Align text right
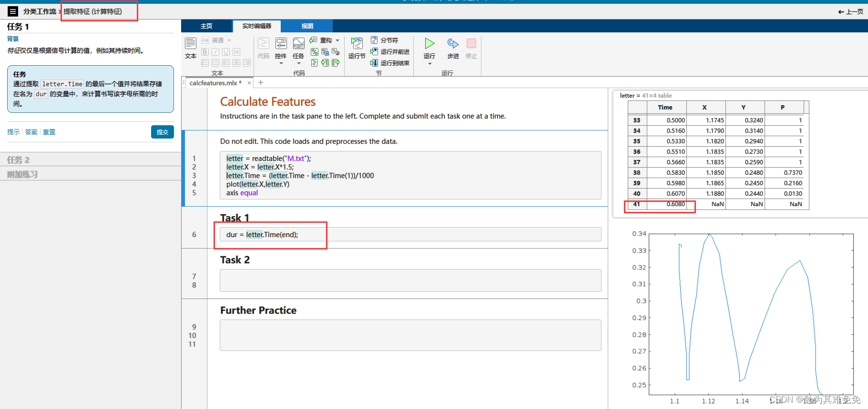Image resolution: width=868 pixels, height=409 pixels. click(247, 63)
